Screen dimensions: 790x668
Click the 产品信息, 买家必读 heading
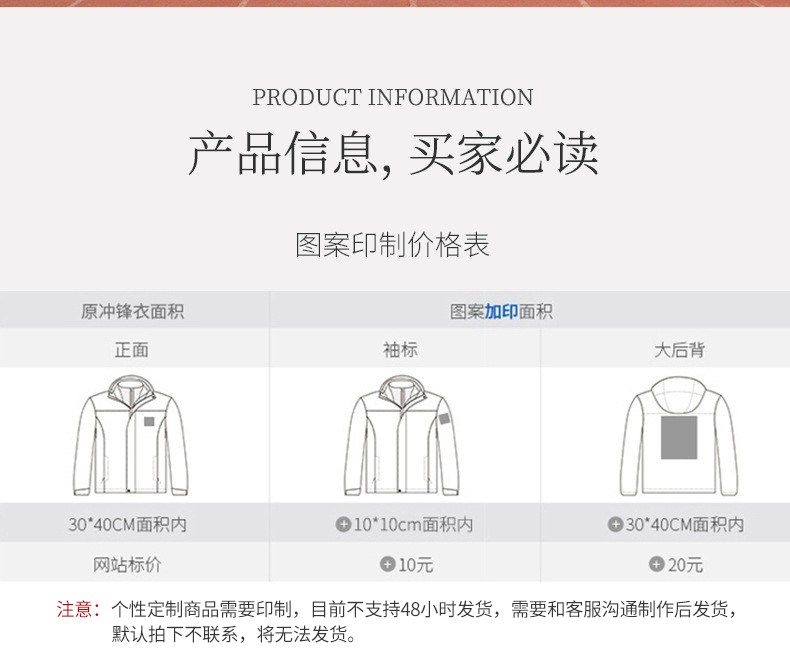[393, 153]
